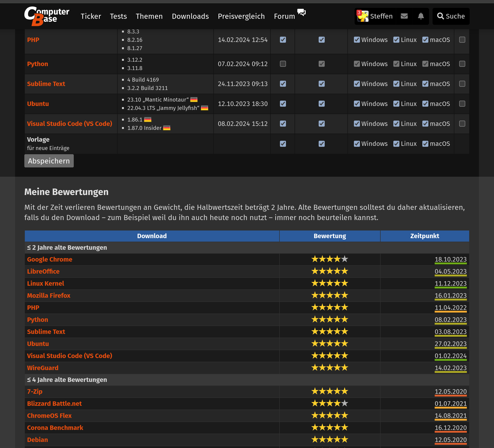Uncheck Linux for Sublime Text
The height and width of the screenshot is (448, 494).
click(396, 84)
